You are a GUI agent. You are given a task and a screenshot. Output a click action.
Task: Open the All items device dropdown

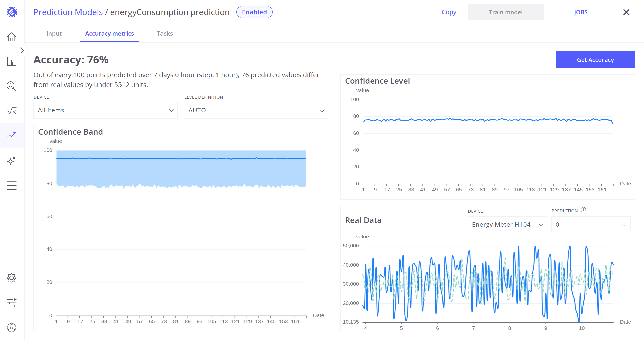coord(105,110)
